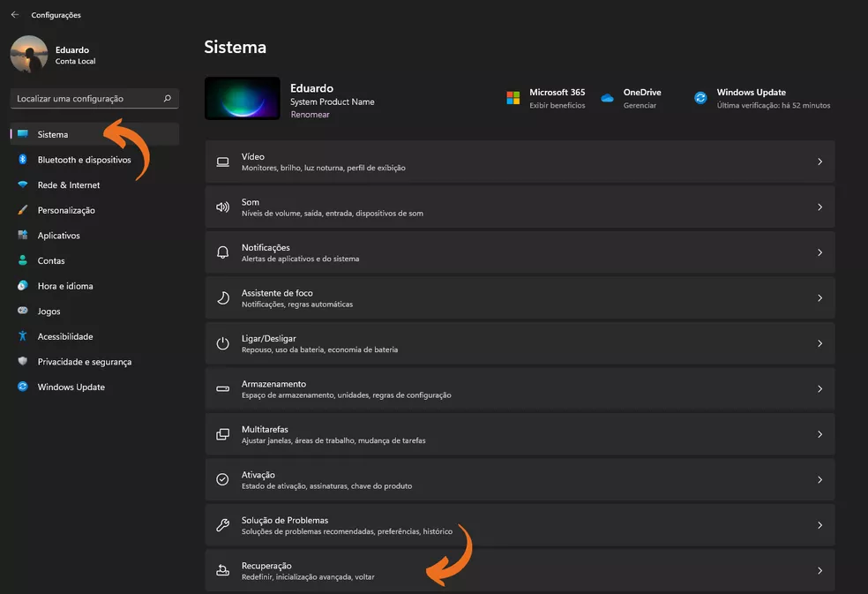Open Privacidade e segurança in sidebar
Image resolution: width=868 pixels, height=594 pixels.
pyautogui.click(x=84, y=362)
